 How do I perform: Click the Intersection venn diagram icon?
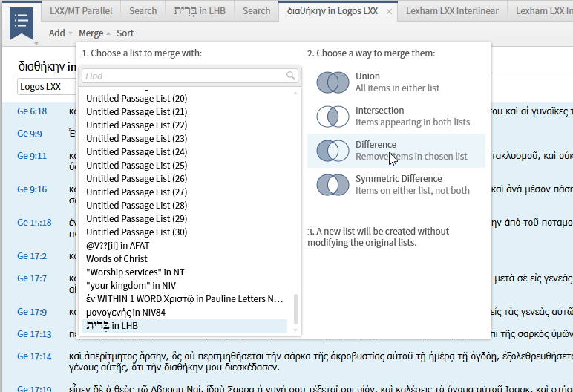333,117
